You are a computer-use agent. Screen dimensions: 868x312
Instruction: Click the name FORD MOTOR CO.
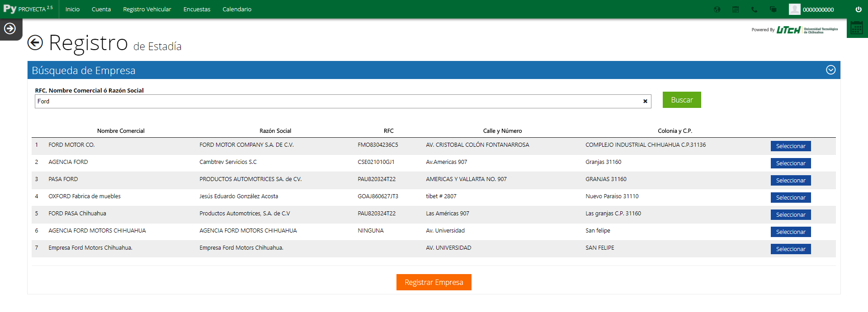[x=71, y=145]
